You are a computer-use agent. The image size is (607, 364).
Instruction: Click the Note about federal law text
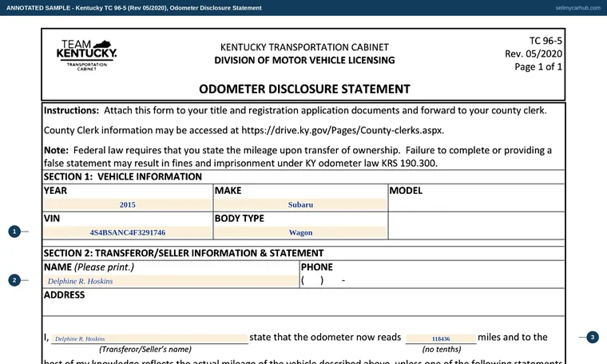coord(298,156)
